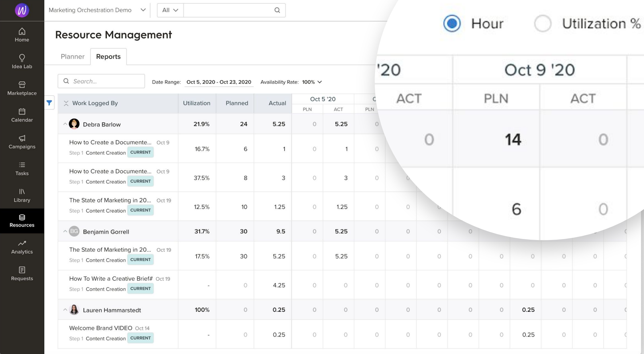This screenshot has height=354, width=644.
Task: Click Benjamin Gorrell's BG avatar
Action: click(x=74, y=231)
